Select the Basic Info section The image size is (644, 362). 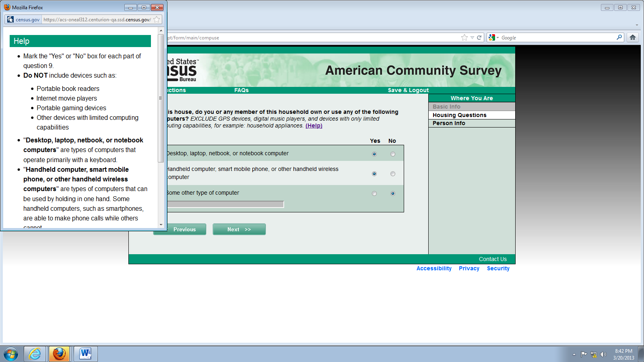click(x=472, y=107)
